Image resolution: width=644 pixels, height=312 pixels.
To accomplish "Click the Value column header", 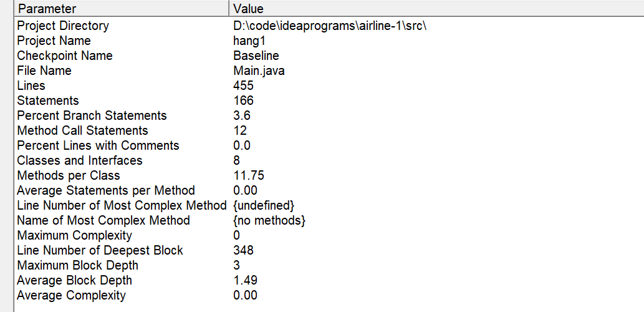I will coord(436,8).
